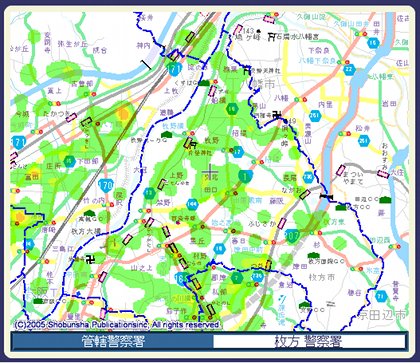This screenshot has height=363, width=420.
Task: Click the route 736 hexagon beside 長尾
Action: tap(308, 177)
